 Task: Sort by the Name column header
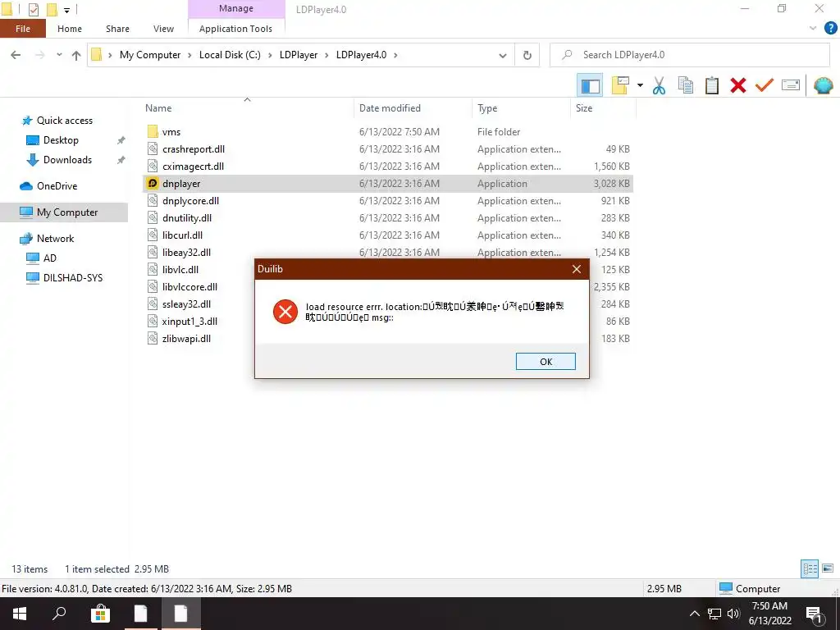click(x=158, y=108)
